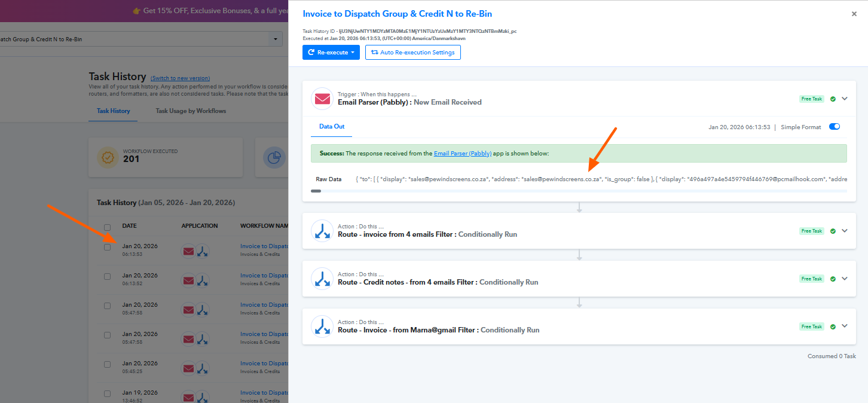
Task: Expand the Credit notes route step chevron
Action: click(845, 279)
